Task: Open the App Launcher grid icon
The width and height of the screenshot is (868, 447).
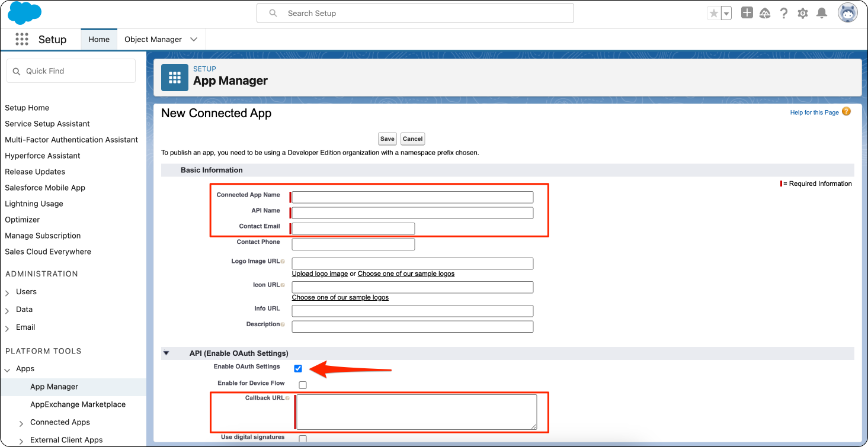Action: point(22,39)
